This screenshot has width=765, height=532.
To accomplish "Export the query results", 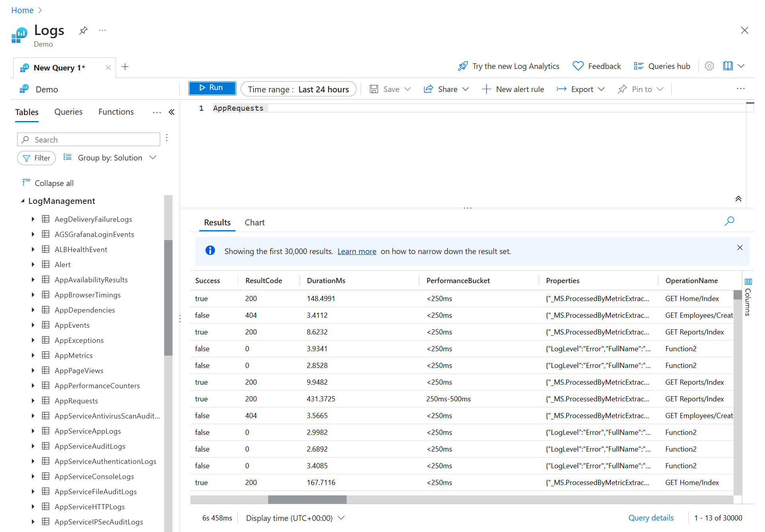I will pos(580,89).
